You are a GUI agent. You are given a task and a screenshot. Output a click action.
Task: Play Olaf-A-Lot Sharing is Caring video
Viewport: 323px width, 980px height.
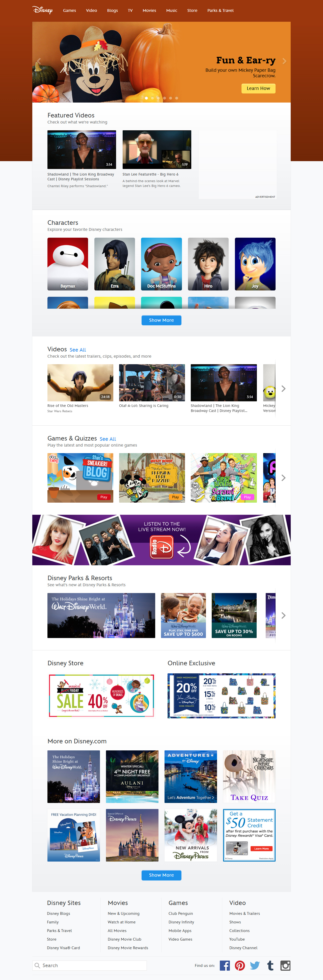coord(152,383)
